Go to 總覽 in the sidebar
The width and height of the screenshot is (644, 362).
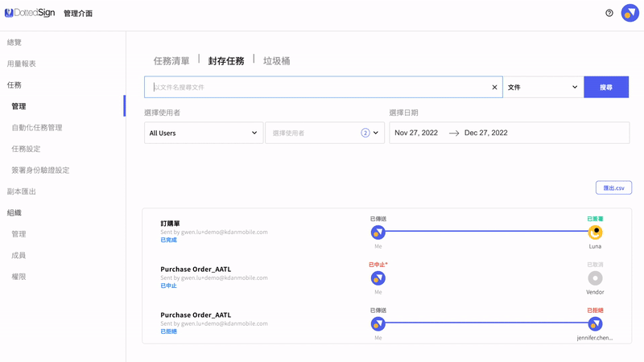pyautogui.click(x=14, y=43)
